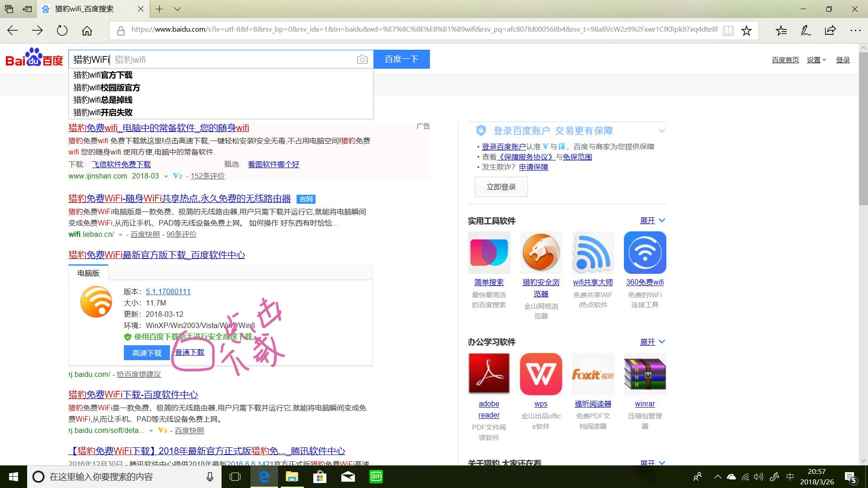
Task: Collapse the 登录百度账户 panel chevron
Action: coord(662,131)
